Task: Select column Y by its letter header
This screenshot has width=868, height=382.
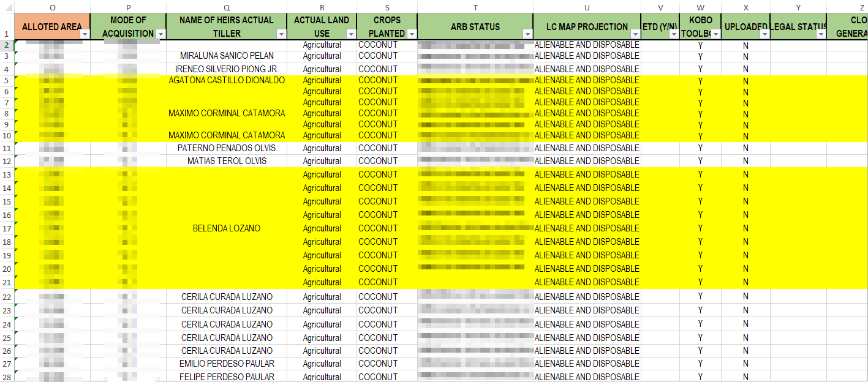Action: point(798,7)
